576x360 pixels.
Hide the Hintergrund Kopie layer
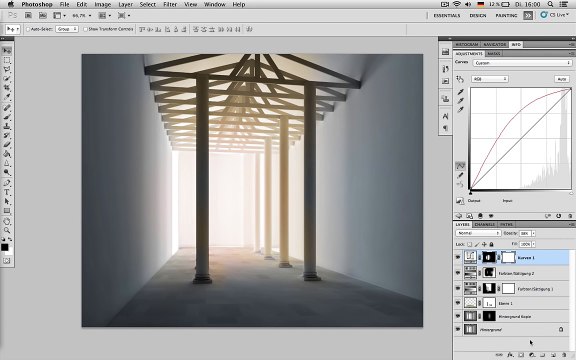tap(458, 316)
